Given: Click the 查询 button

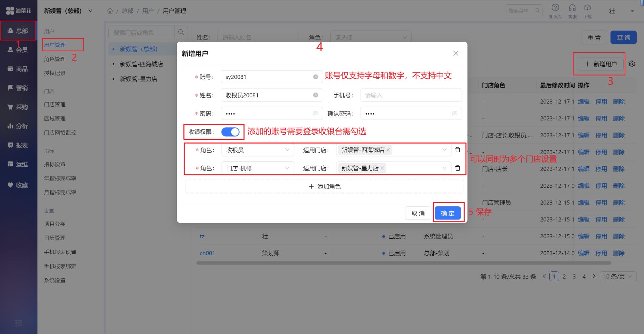Looking at the screenshot, I should [623, 37].
